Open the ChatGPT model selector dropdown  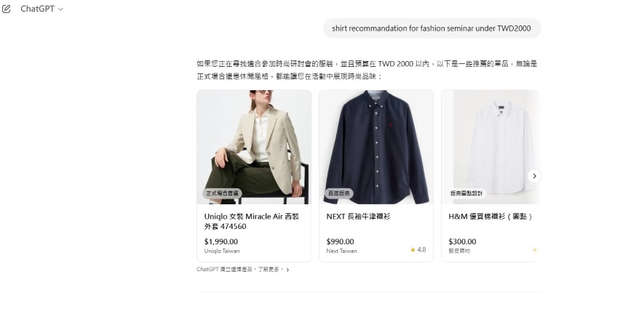pyautogui.click(x=41, y=9)
